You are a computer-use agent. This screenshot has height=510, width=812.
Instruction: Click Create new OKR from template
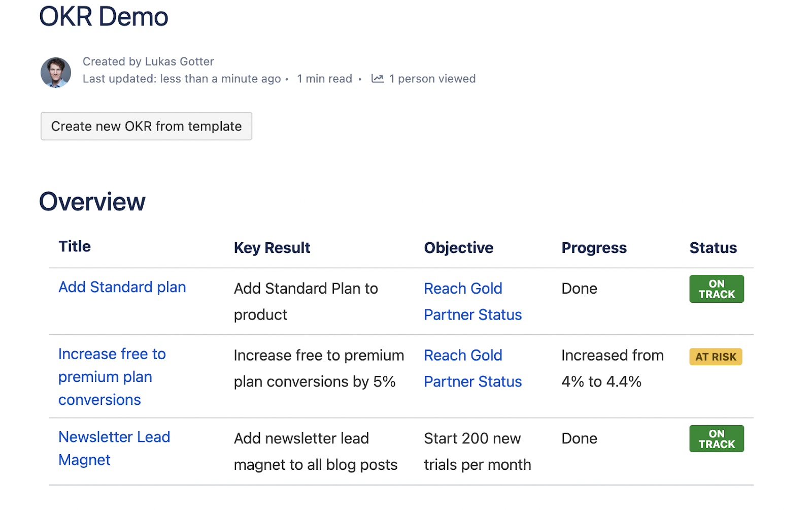[146, 126]
